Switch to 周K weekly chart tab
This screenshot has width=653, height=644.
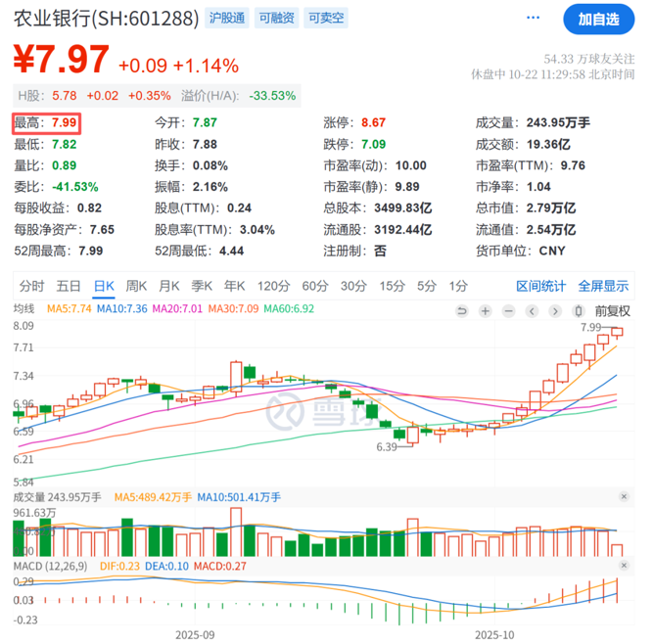(136, 286)
